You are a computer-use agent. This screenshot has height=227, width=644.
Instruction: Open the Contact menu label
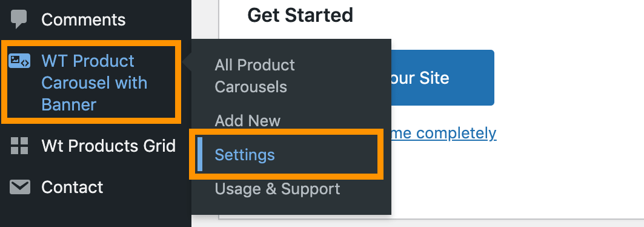tap(72, 188)
